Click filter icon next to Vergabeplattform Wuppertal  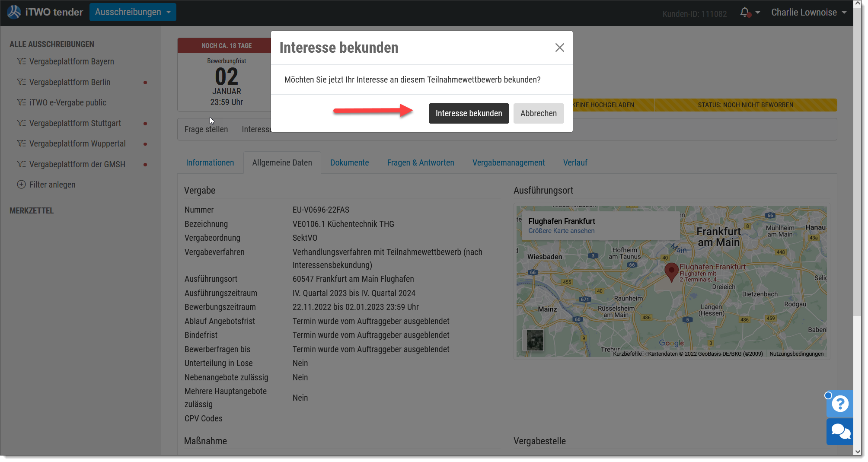(x=21, y=143)
